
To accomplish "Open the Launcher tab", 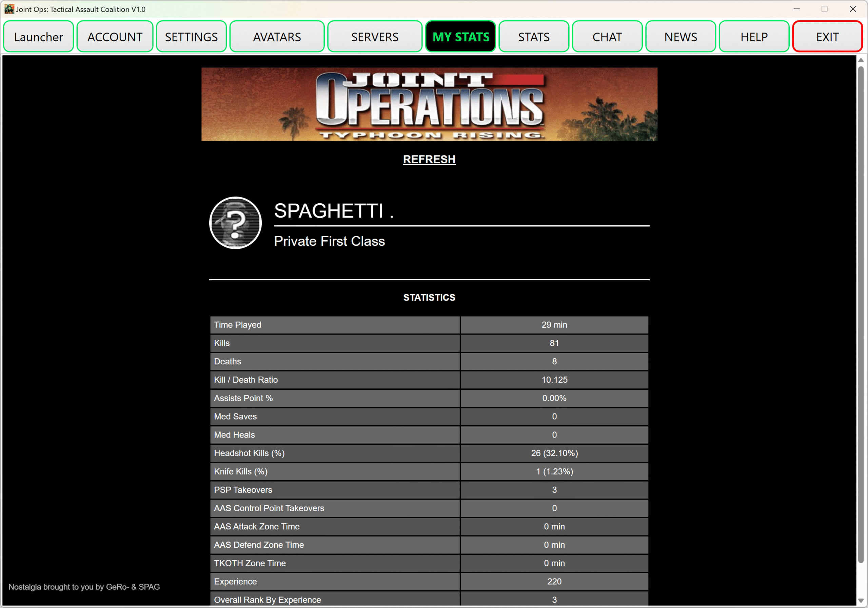I will (x=38, y=37).
